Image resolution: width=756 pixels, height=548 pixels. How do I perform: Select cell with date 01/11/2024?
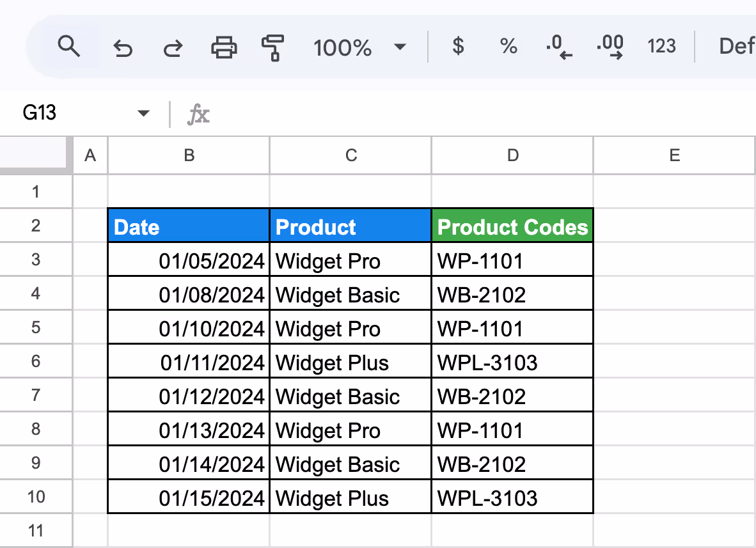point(189,361)
